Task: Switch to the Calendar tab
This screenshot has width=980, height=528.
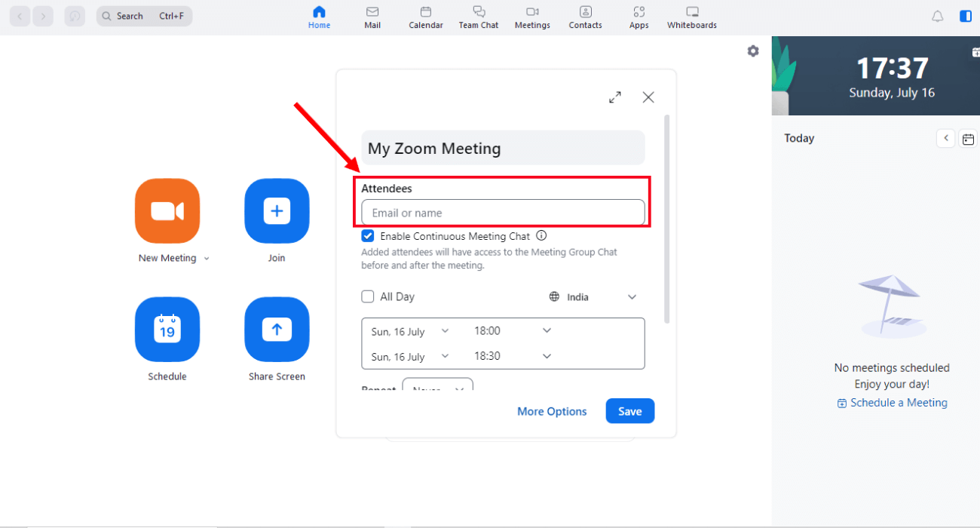Action: coord(426,17)
